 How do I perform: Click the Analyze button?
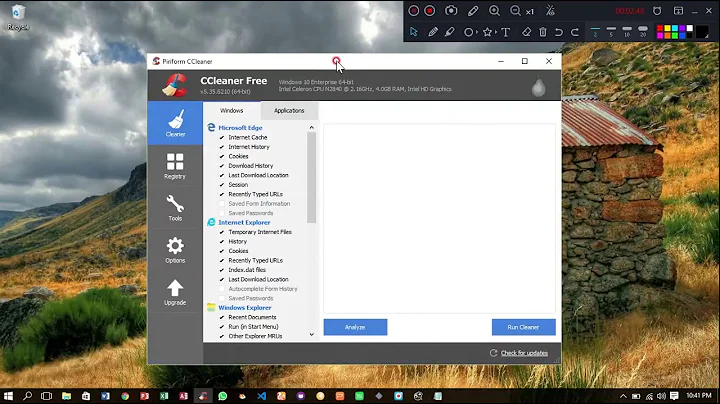pos(355,327)
